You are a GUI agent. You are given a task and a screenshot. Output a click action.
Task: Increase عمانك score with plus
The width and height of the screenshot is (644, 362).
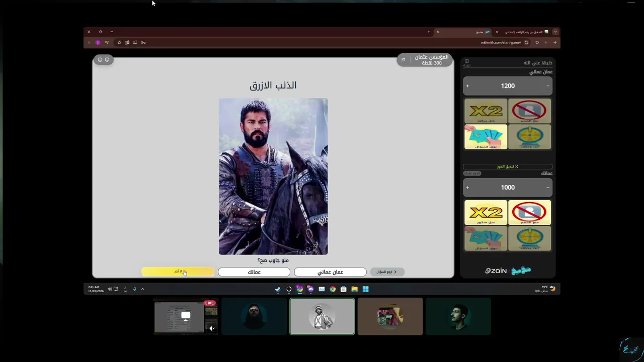[x=467, y=188]
